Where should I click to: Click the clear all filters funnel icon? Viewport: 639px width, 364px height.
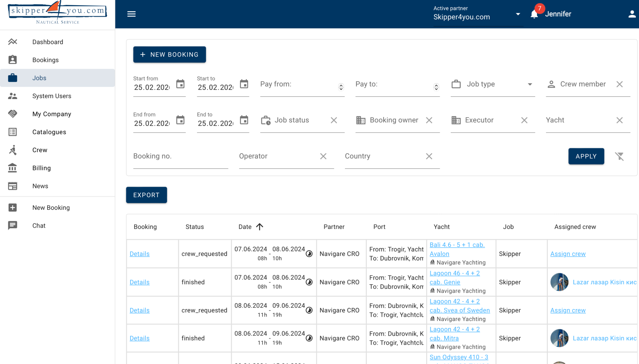[619, 156]
